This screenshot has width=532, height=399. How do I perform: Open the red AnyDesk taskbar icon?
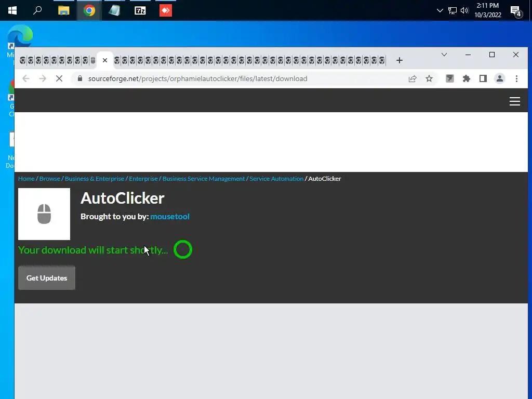click(166, 10)
